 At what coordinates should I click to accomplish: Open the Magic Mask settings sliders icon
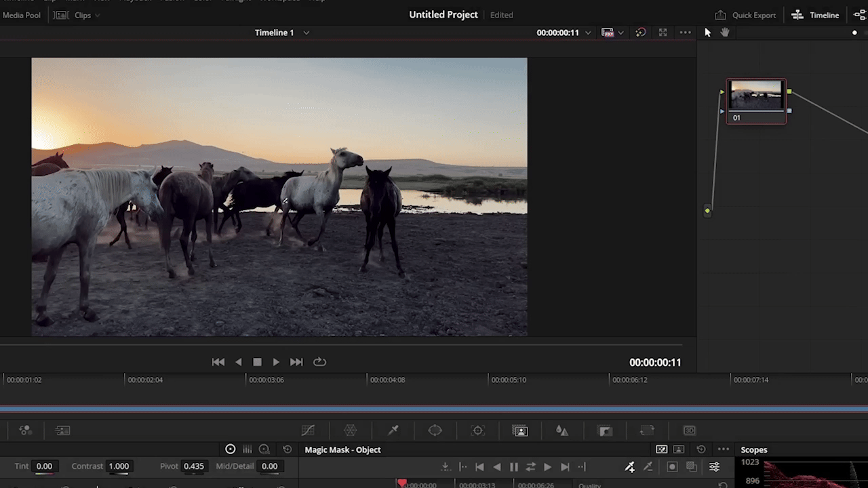pos(714,467)
